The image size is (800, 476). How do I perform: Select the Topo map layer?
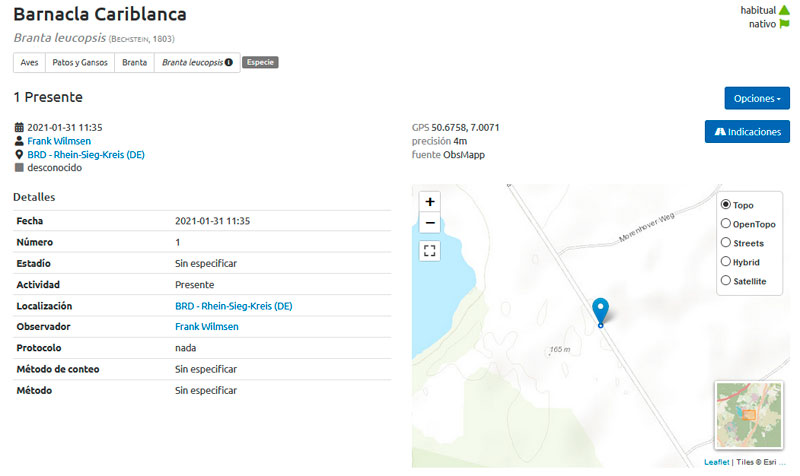tap(726, 205)
